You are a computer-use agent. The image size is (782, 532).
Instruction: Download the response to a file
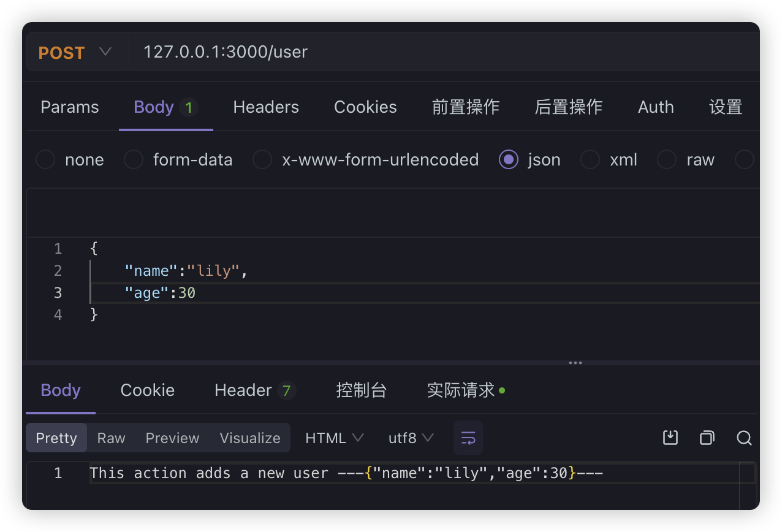coord(670,438)
